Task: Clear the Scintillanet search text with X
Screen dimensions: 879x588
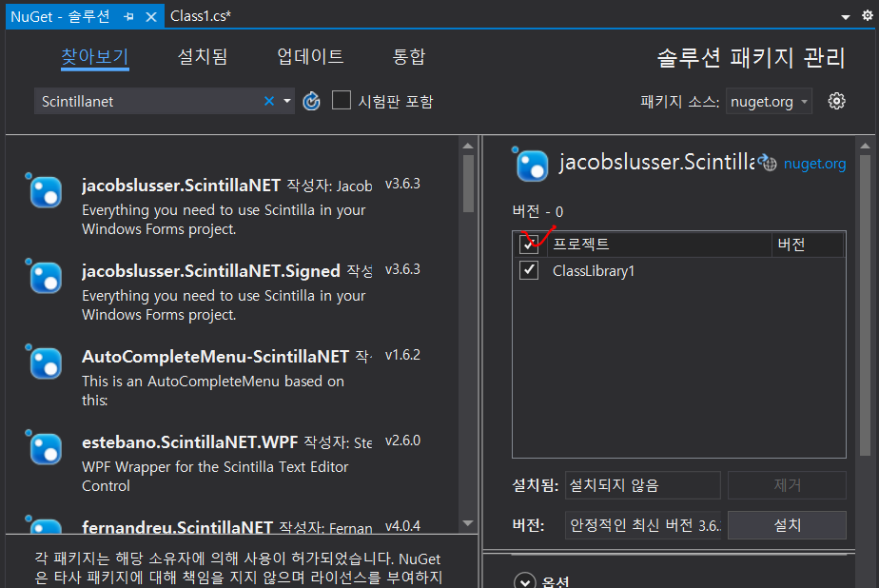Action: coord(269,101)
